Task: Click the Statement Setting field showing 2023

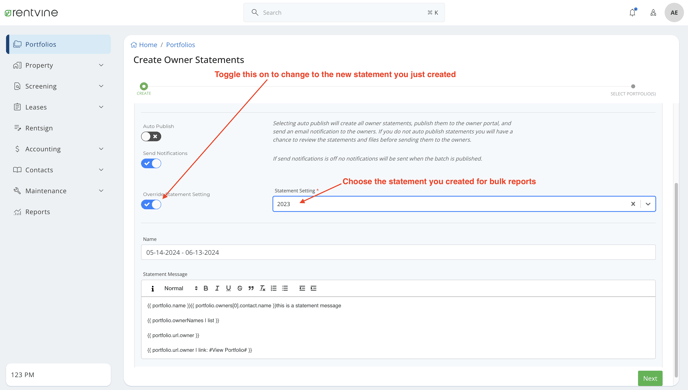Action: [x=464, y=204]
